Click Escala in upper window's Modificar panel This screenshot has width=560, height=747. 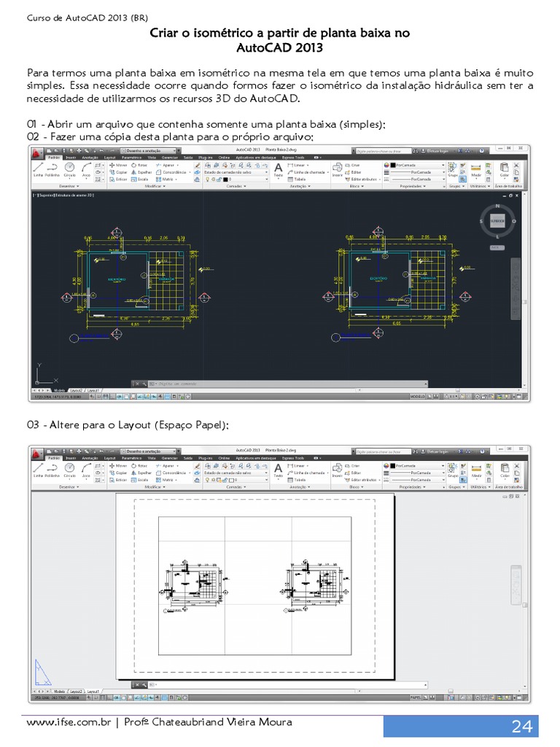(139, 179)
